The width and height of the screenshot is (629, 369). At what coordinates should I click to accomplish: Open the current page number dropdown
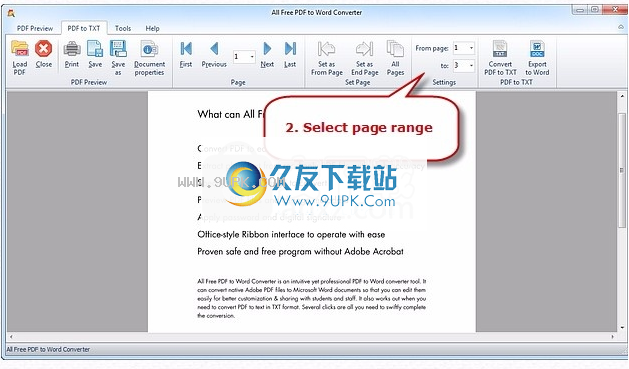coord(252,57)
